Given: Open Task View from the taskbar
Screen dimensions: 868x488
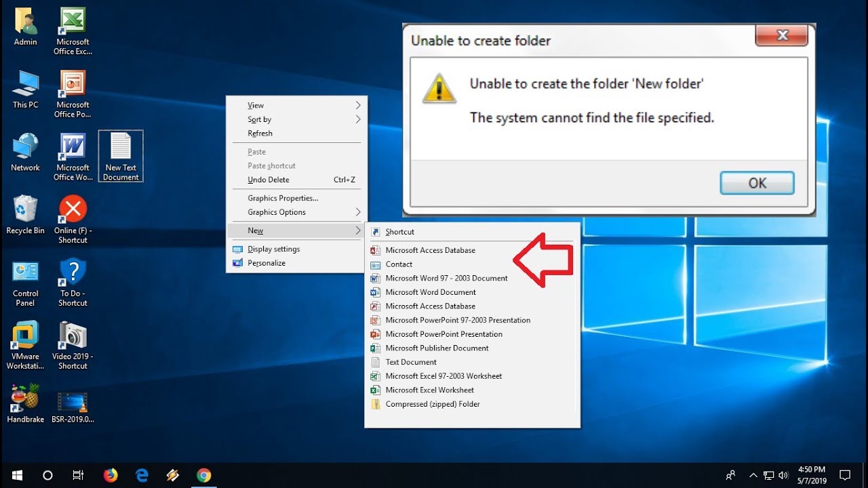Looking at the screenshot, I should (x=78, y=475).
